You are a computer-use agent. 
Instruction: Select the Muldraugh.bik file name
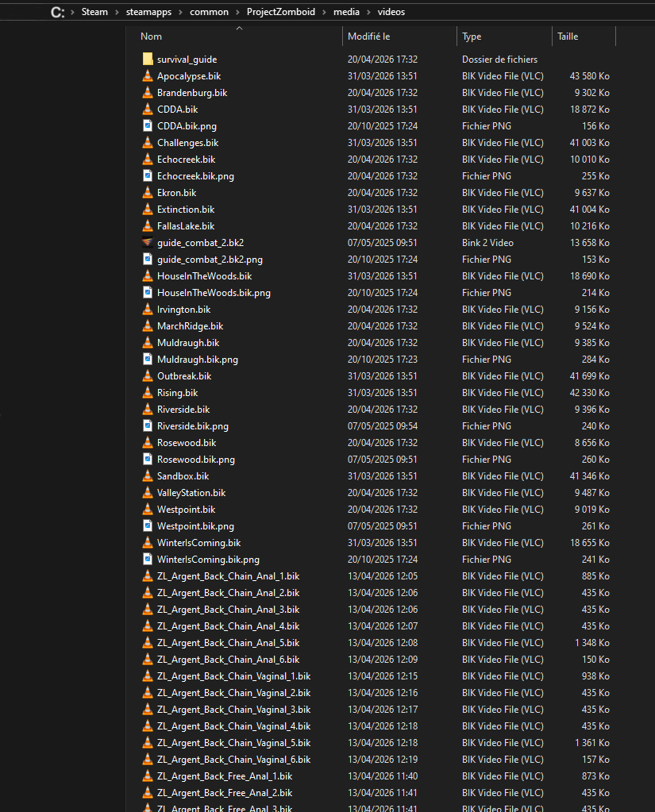[x=188, y=343]
